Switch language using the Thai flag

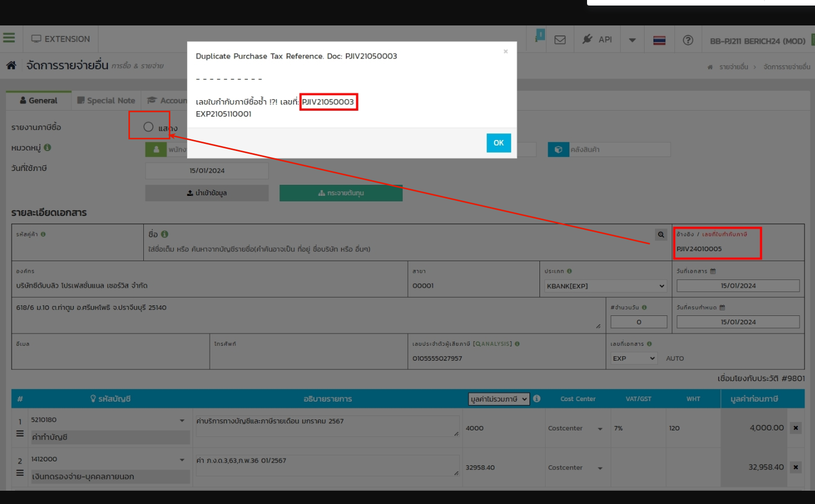click(x=659, y=40)
